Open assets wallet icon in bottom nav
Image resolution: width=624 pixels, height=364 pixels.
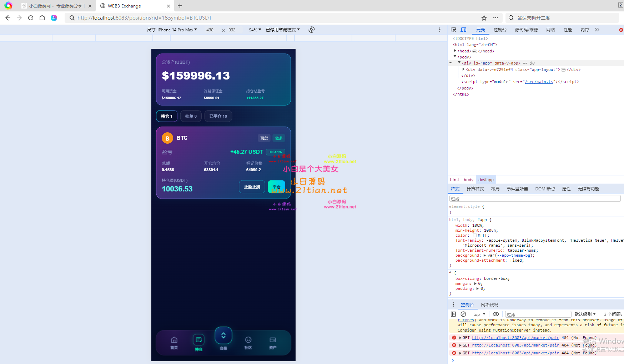click(x=273, y=340)
